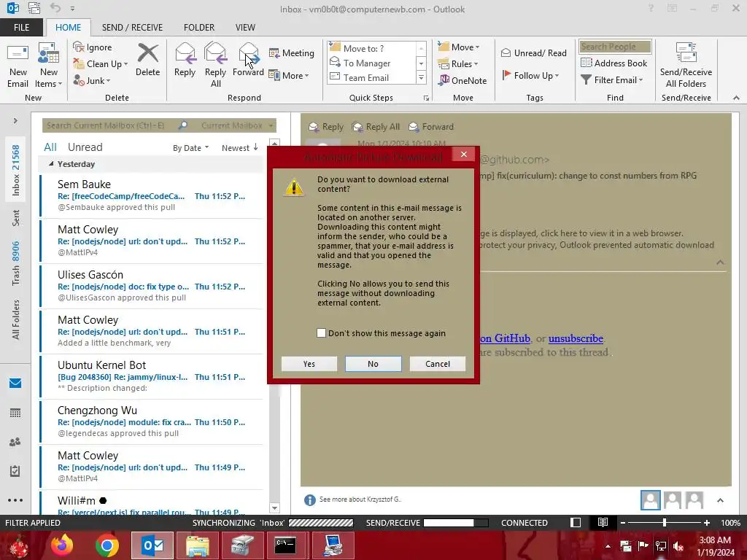The width and height of the screenshot is (747, 560).
Task: Show the Unread messages filter
Action: [85, 147]
